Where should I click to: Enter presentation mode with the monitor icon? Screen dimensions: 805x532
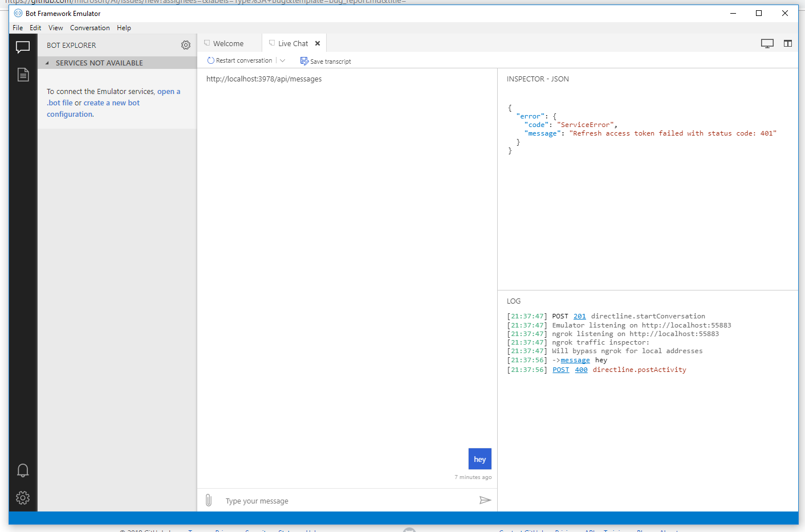(x=767, y=43)
